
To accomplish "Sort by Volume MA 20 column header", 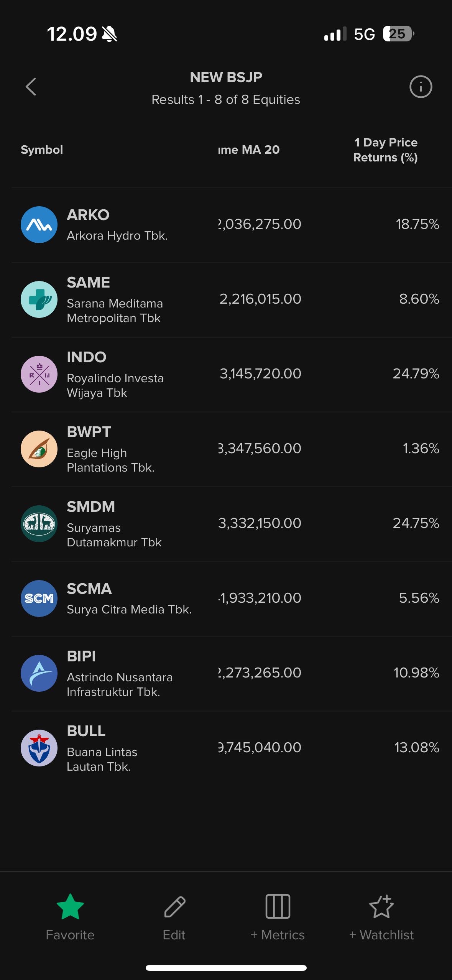I will (x=249, y=150).
